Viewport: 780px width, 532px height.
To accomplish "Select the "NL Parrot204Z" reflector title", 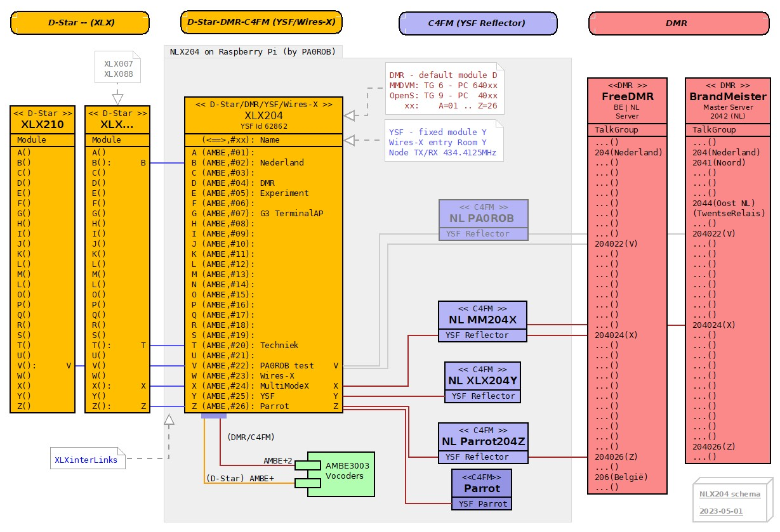I will tap(483, 442).
